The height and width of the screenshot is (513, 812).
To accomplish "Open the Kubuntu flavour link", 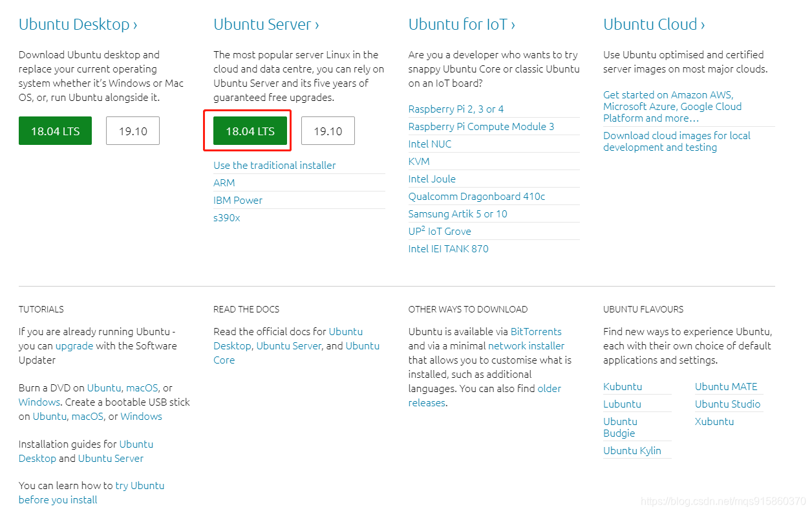I will click(x=623, y=387).
